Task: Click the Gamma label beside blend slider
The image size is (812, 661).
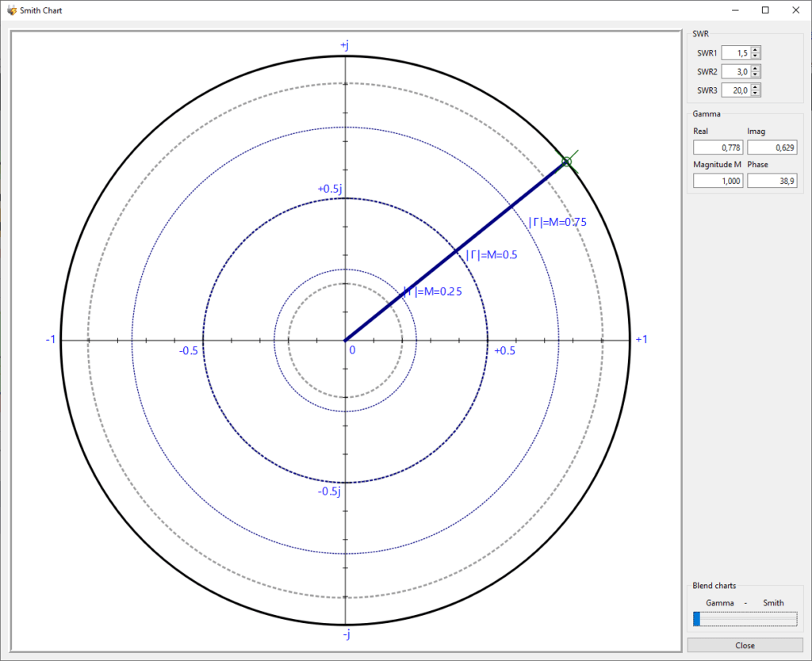Action: tap(720, 602)
